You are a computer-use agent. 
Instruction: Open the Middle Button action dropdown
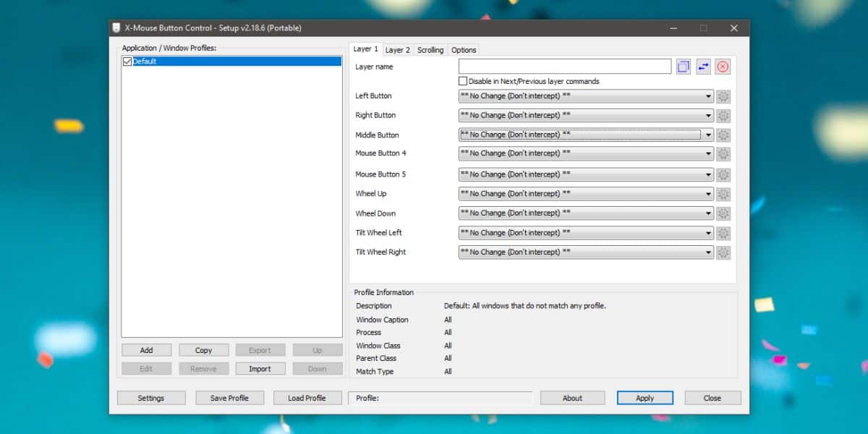point(586,135)
